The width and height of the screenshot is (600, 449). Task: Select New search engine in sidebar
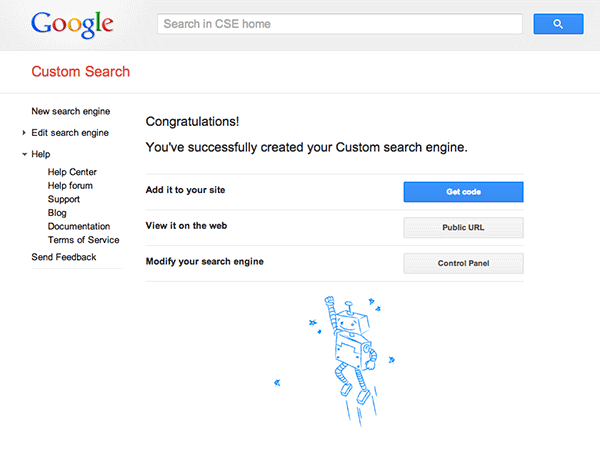click(71, 111)
